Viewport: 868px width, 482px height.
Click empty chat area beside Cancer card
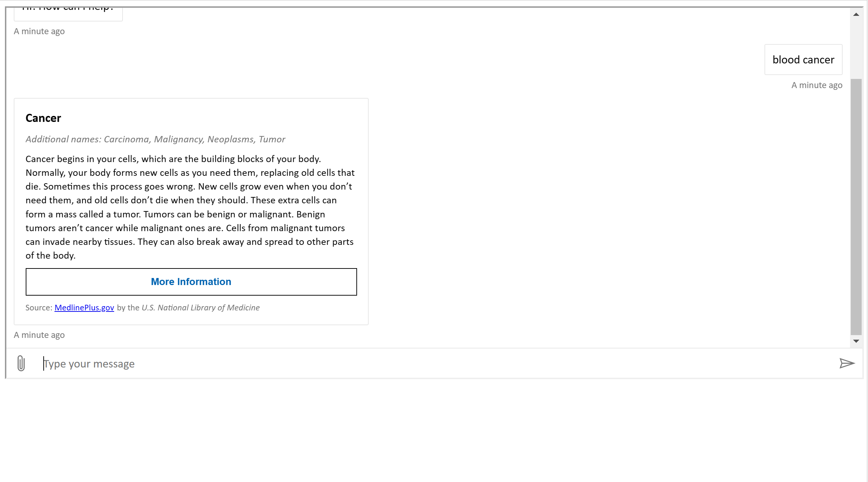click(x=599, y=211)
